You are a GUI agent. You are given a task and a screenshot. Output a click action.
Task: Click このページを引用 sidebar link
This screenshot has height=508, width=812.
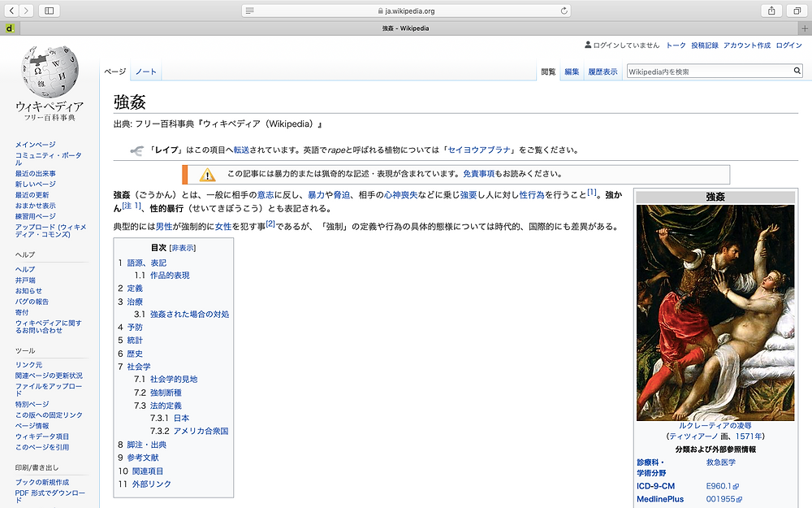pyautogui.click(x=42, y=447)
